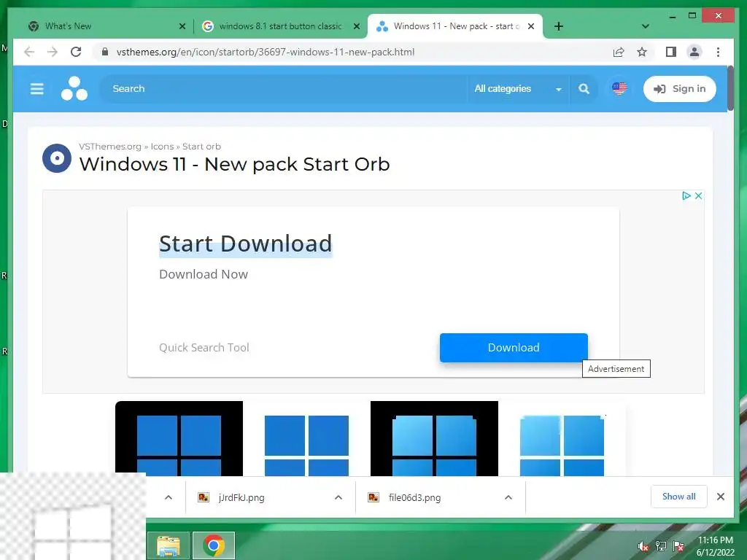Reload the vsthemes page

[x=76, y=52]
